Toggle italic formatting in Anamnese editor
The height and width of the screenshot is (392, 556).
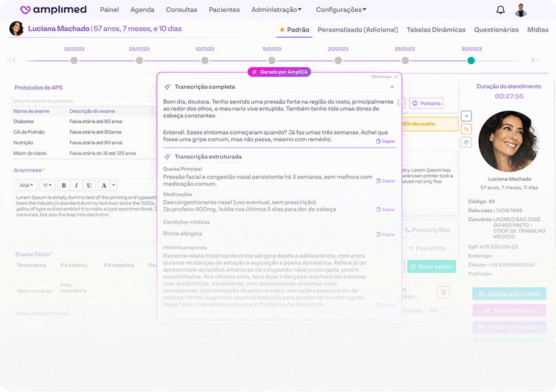[x=77, y=185]
